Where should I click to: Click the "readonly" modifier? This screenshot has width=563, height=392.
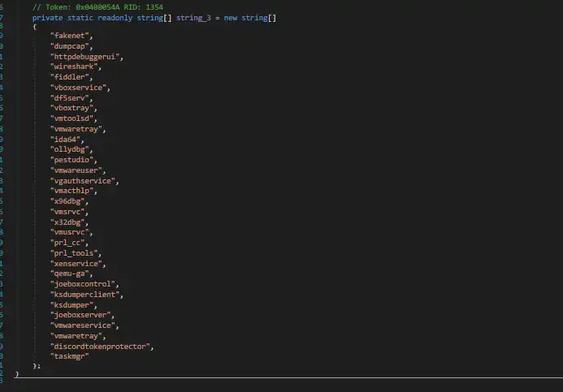point(115,18)
